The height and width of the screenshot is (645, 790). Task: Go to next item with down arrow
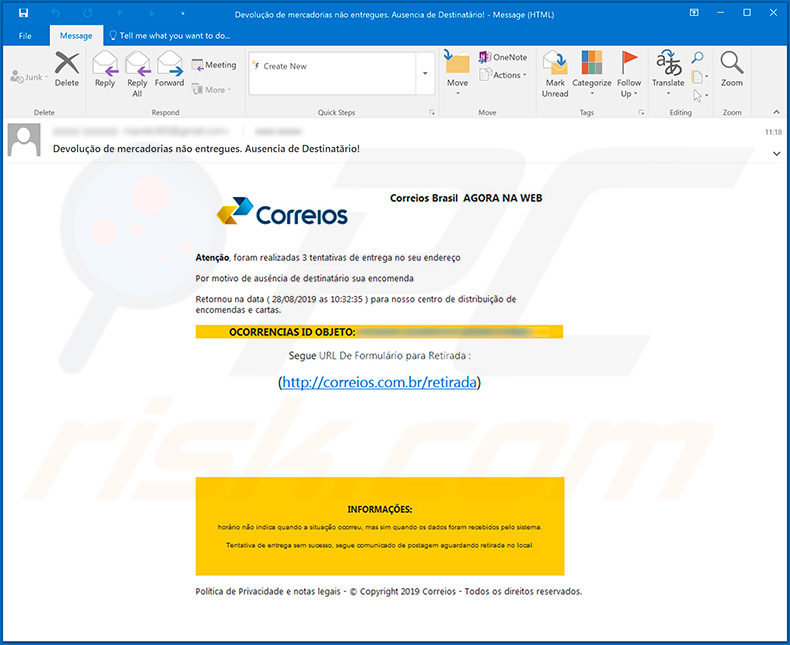click(x=151, y=13)
